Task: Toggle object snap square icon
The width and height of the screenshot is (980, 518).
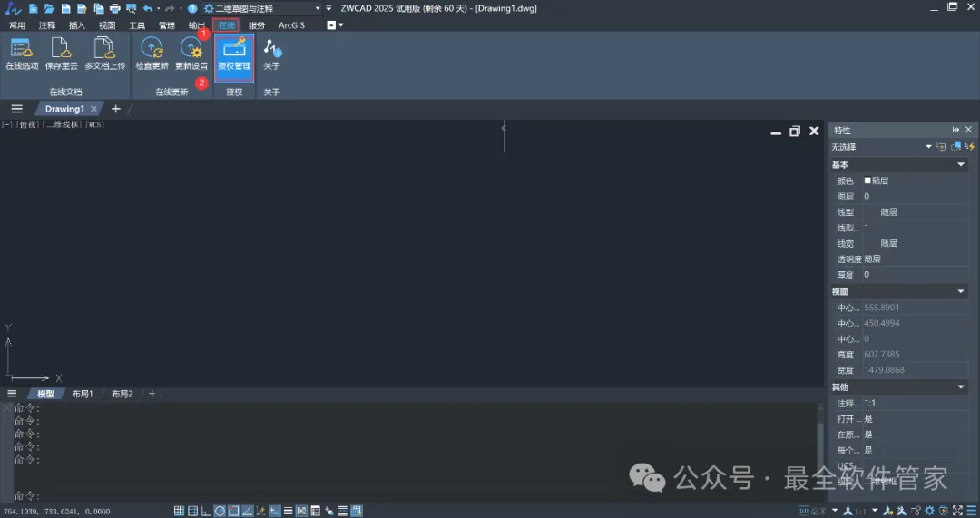Action: 234,511
